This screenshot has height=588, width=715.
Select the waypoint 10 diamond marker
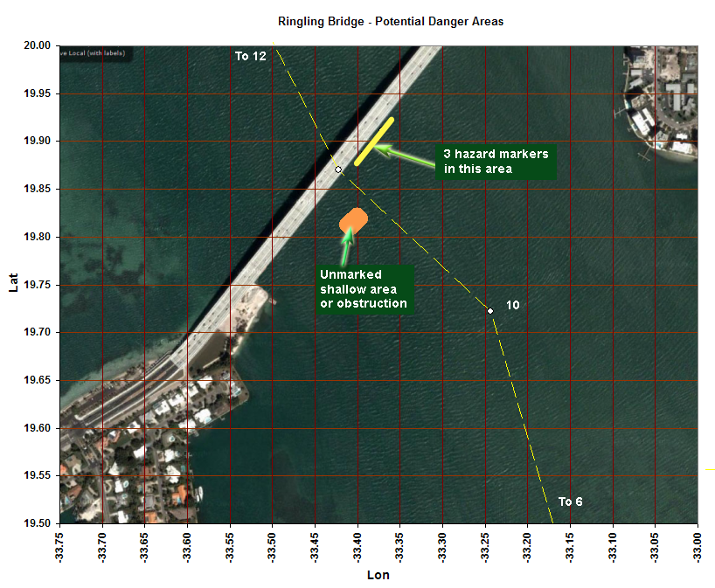[x=490, y=311]
